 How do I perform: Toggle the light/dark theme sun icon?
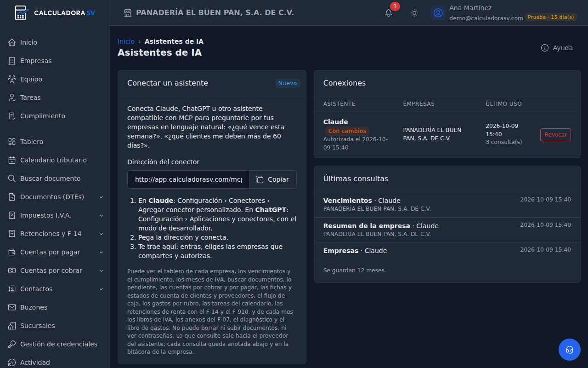point(414,13)
